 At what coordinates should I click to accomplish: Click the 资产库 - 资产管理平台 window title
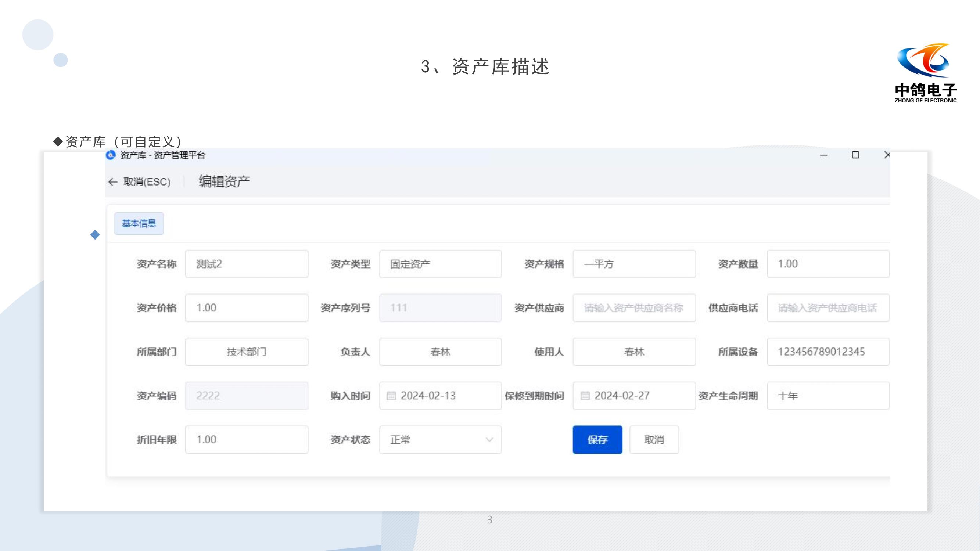(163, 155)
